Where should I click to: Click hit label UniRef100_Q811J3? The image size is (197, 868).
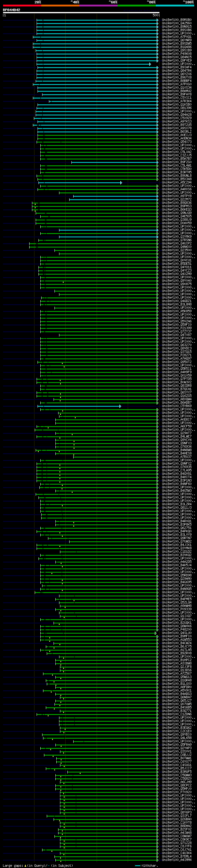[177, 508]
